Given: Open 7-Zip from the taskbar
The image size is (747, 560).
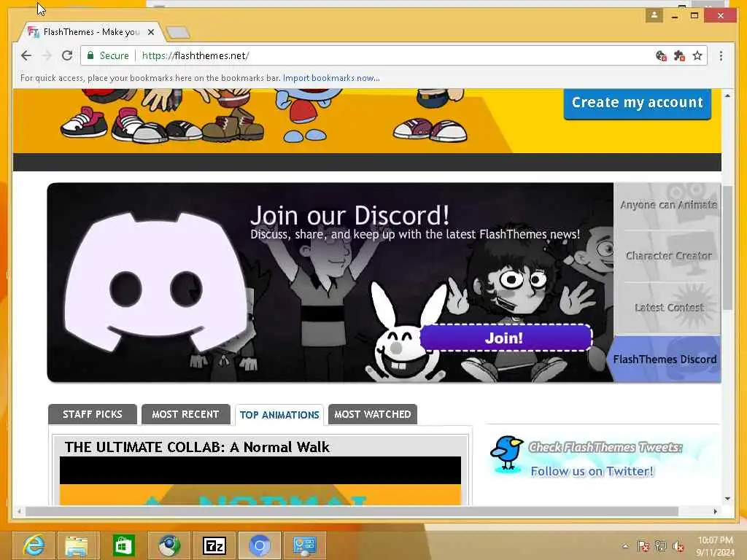Looking at the screenshot, I should point(214,545).
